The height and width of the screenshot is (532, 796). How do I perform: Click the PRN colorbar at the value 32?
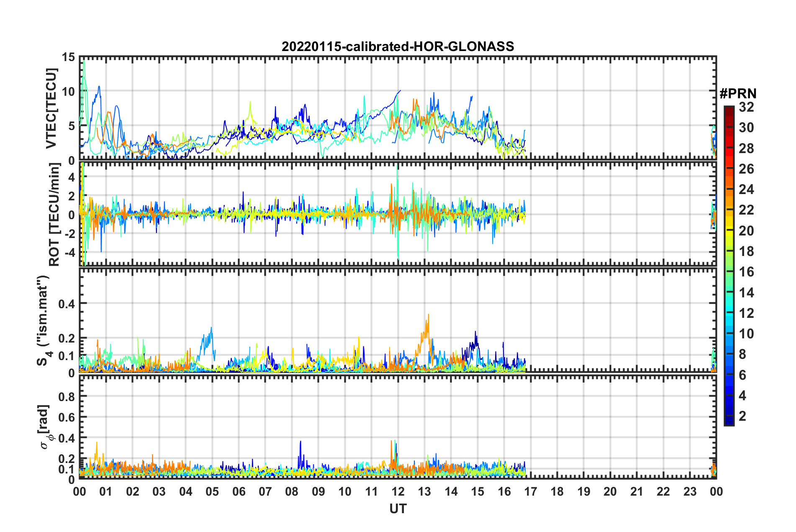click(729, 107)
